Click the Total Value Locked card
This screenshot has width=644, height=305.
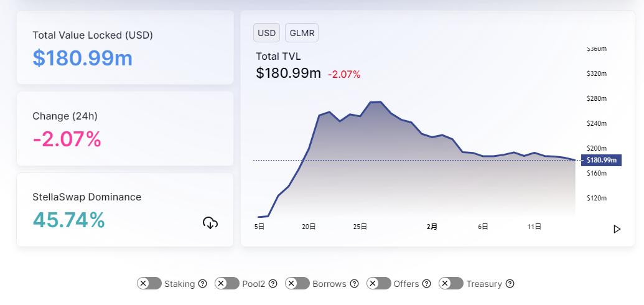(125, 47)
